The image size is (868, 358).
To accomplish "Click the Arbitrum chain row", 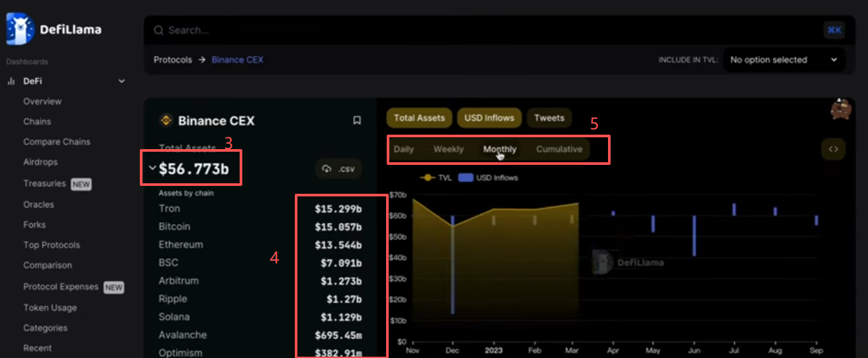I will pos(260,280).
